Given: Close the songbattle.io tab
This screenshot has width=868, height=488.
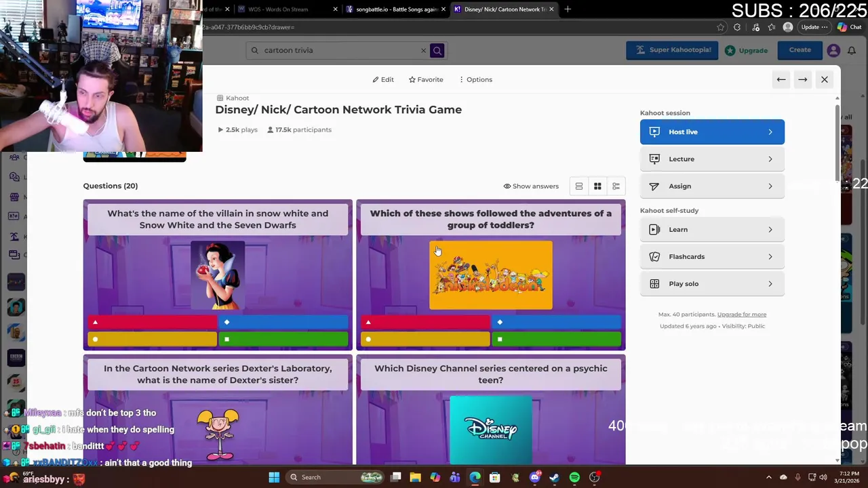Looking at the screenshot, I should click(x=443, y=9).
